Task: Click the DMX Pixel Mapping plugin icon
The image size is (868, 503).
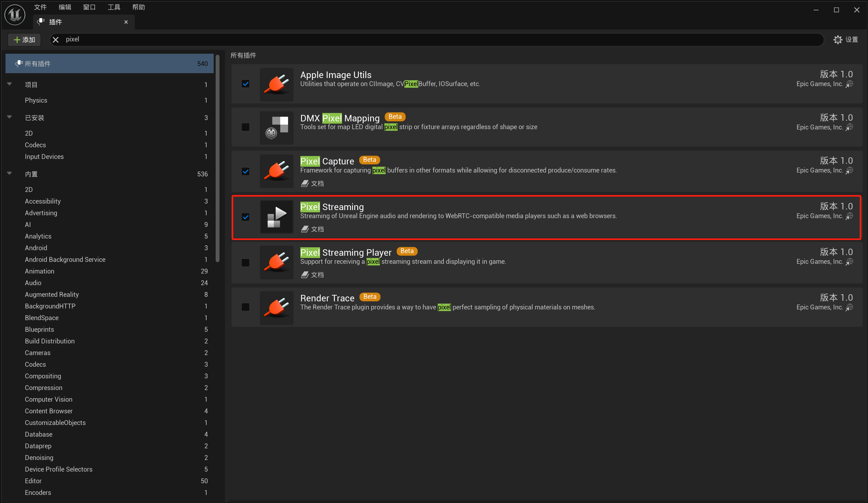Action: 277,128
